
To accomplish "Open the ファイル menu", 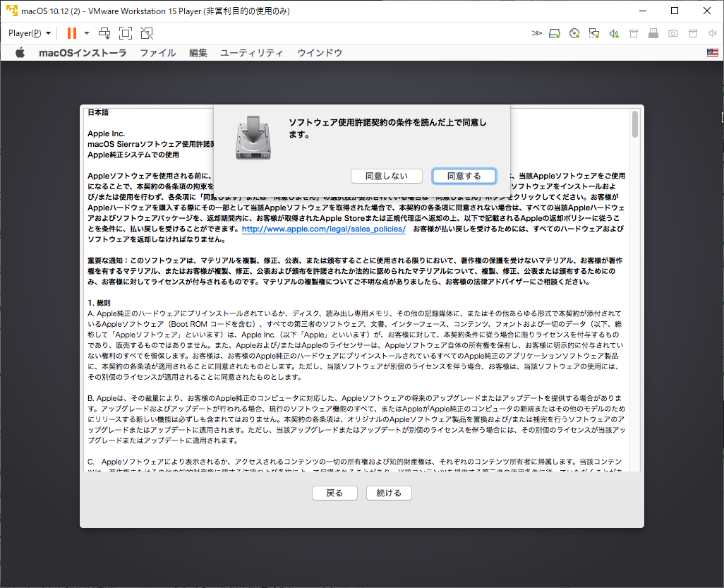I will [158, 53].
